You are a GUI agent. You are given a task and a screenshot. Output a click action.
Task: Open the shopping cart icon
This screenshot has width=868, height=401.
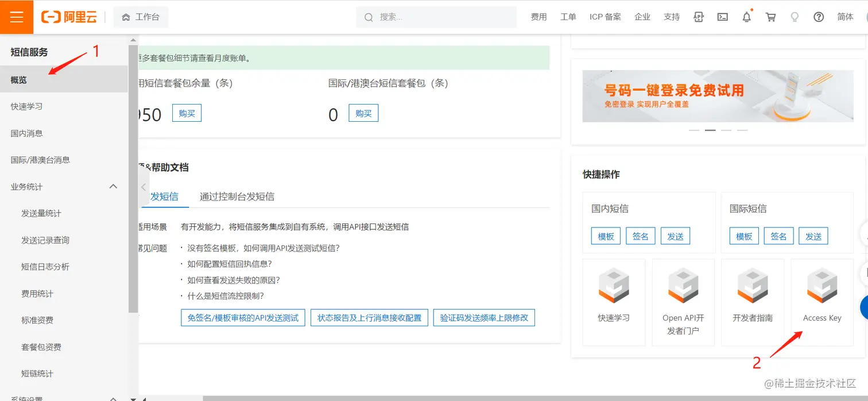(771, 17)
